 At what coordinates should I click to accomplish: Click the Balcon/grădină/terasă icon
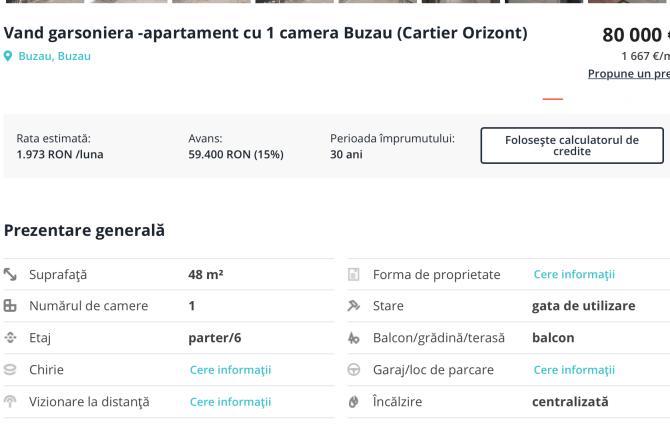coord(354,338)
